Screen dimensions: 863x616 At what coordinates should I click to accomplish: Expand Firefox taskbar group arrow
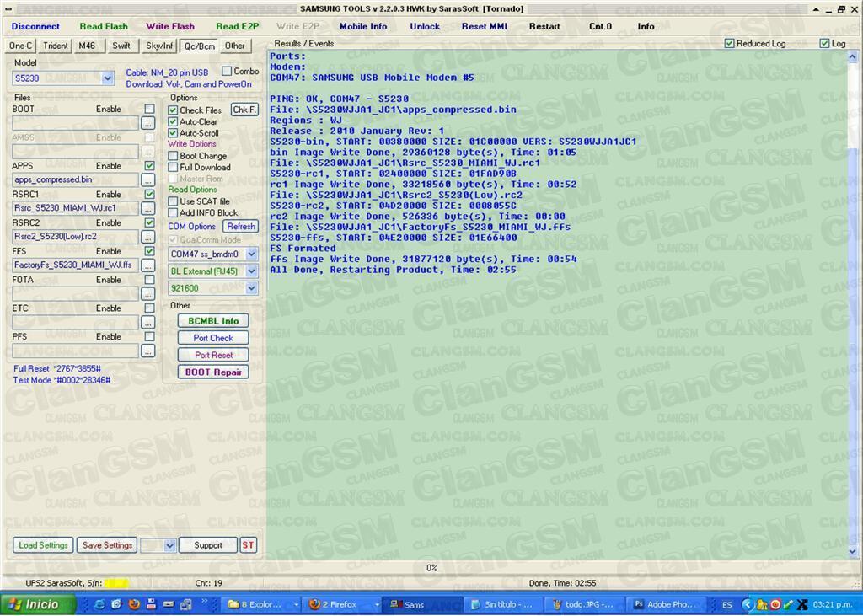tap(377, 604)
